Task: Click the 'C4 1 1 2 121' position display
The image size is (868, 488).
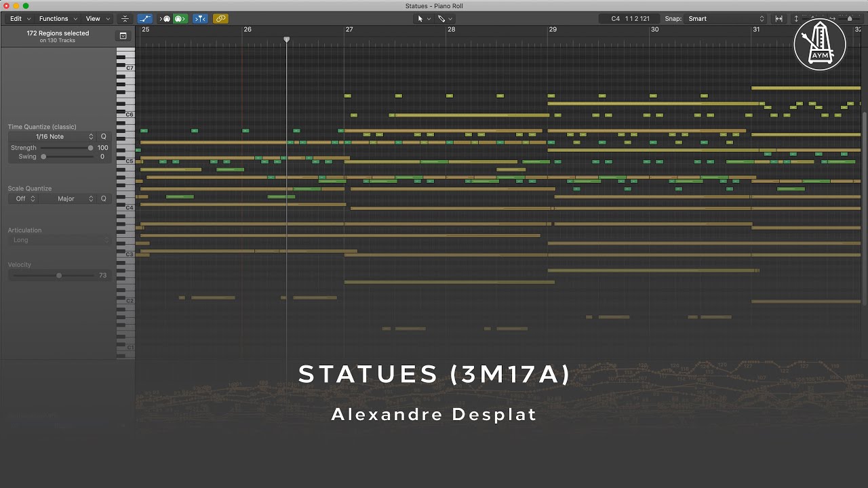Action: (x=631, y=19)
